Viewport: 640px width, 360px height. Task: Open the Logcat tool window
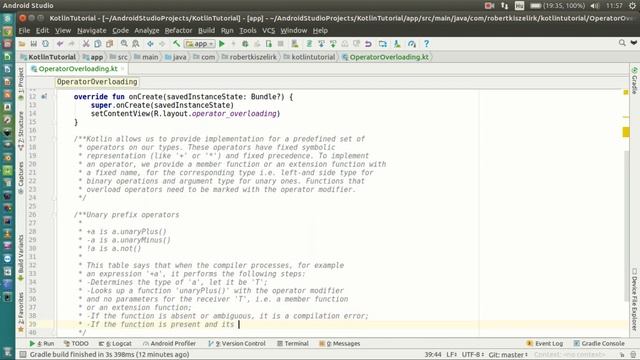[x=115, y=344]
